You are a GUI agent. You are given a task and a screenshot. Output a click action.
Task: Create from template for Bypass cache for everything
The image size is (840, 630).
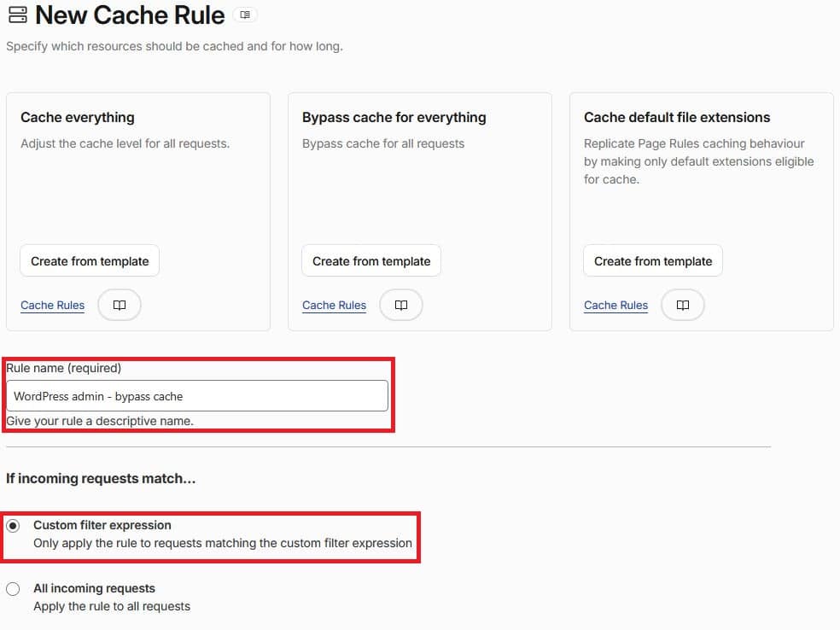click(x=371, y=261)
